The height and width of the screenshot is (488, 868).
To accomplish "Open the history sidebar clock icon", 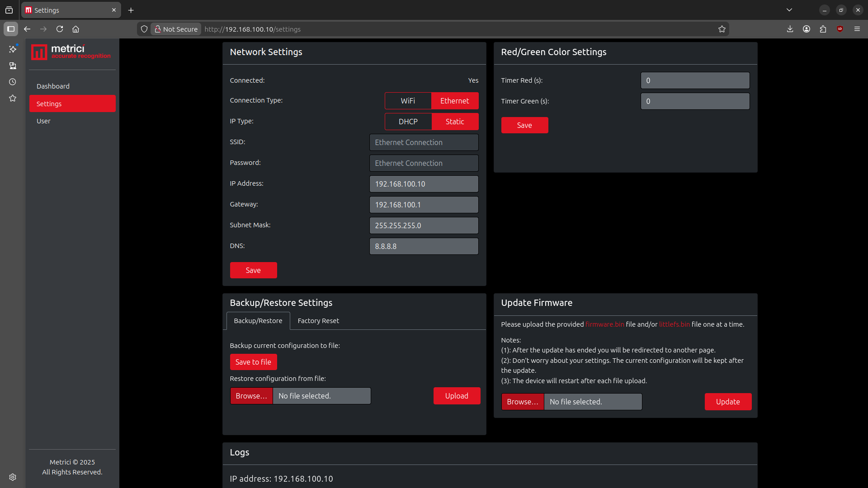I will tap(13, 82).
